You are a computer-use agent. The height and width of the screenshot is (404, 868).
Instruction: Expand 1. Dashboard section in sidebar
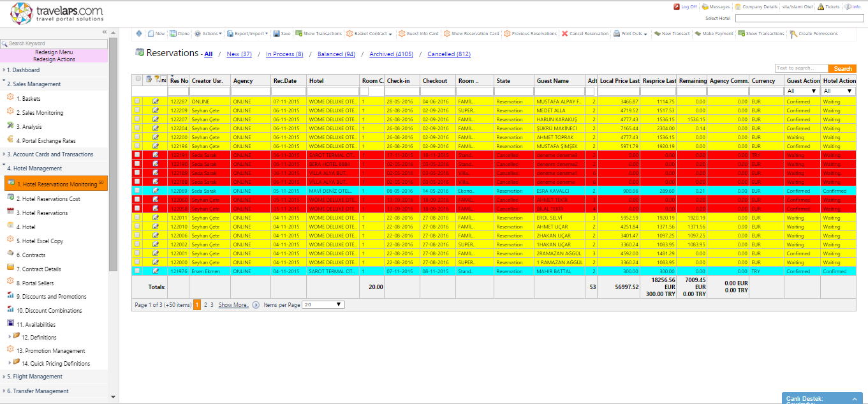23,70
